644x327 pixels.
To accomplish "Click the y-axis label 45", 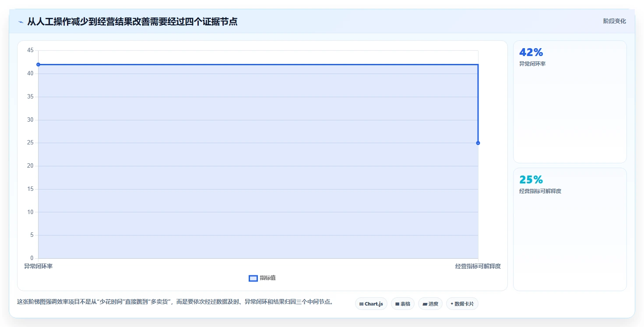I will tap(30, 50).
